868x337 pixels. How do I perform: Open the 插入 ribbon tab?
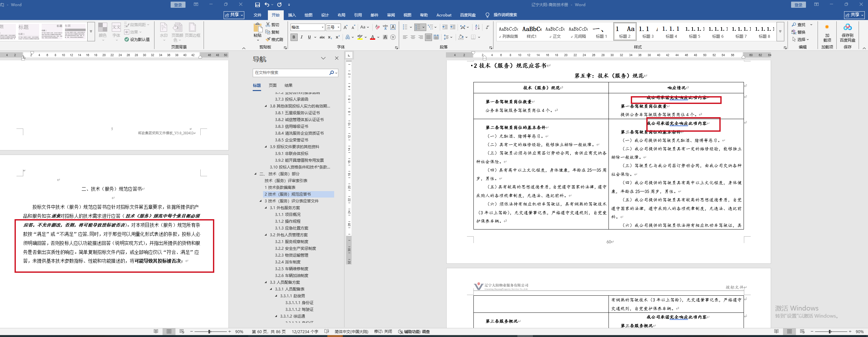point(292,15)
